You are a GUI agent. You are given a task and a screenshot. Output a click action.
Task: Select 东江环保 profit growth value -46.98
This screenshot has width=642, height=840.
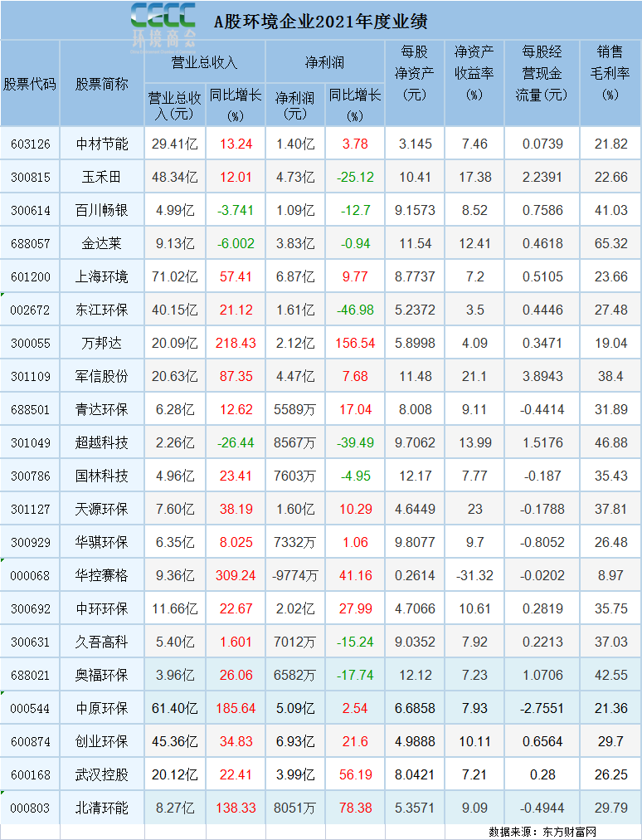click(355, 310)
